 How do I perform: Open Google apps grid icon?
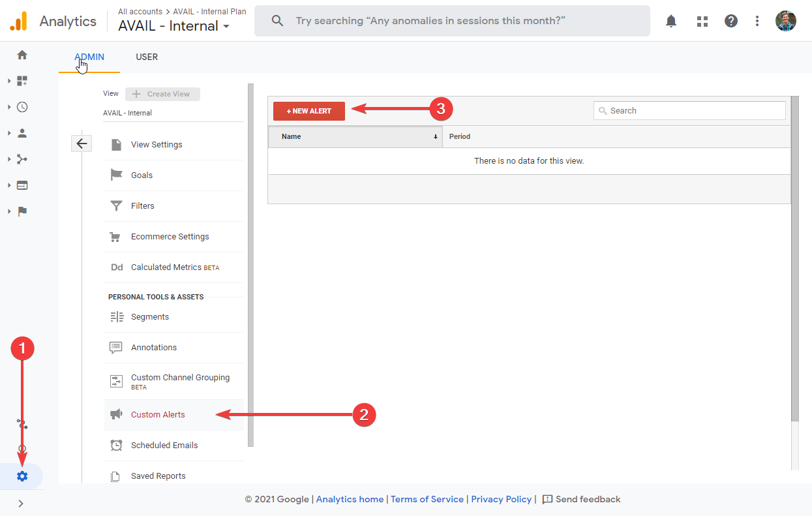pos(702,21)
